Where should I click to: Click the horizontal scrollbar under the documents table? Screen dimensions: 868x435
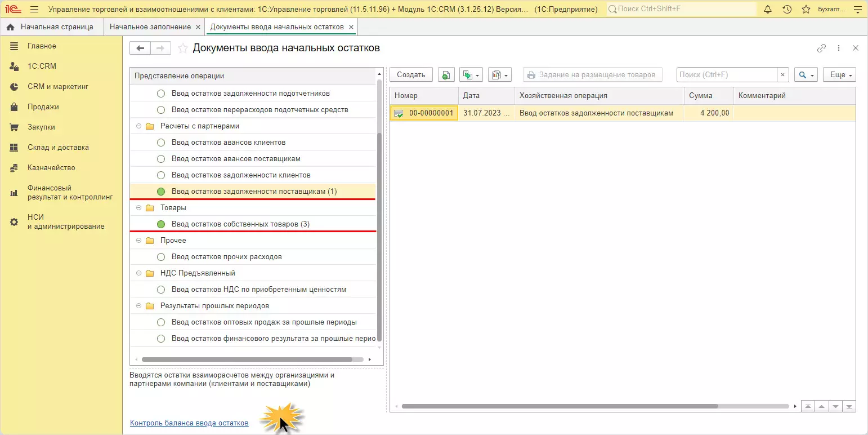pos(560,406)
